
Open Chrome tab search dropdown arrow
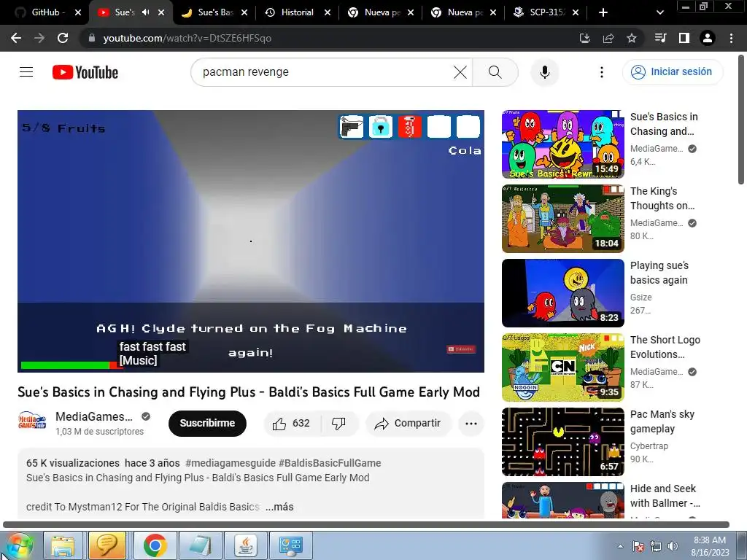pyautogui.click(x=659, y=12)
